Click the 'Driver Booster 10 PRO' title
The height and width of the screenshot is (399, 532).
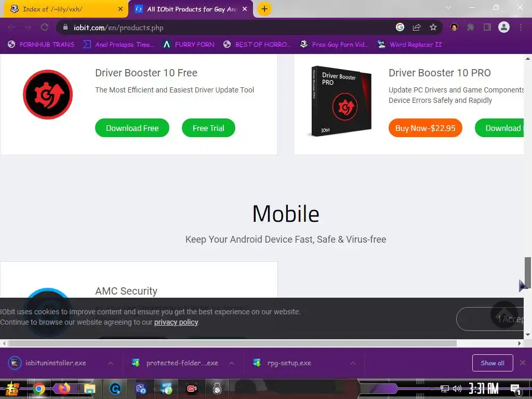click(440, 73)
